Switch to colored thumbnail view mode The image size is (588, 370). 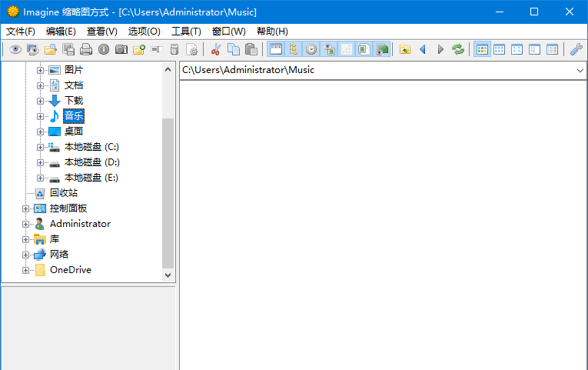coord(482,49)
